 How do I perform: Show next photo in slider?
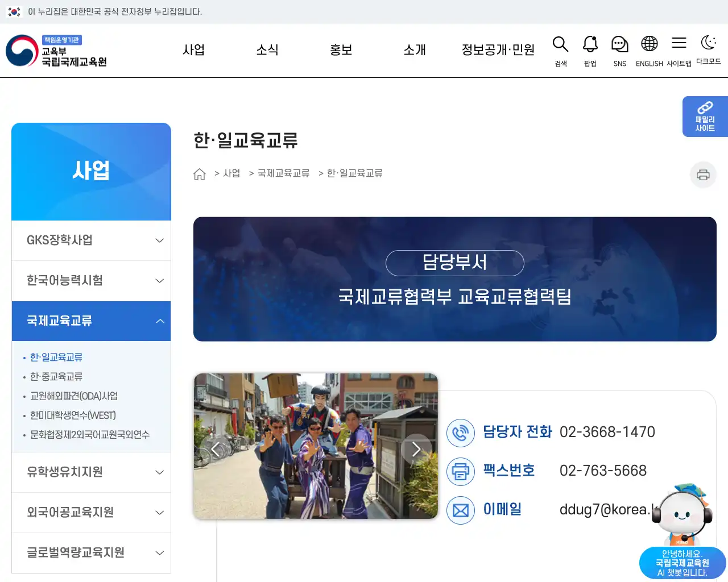pos(416,449)
